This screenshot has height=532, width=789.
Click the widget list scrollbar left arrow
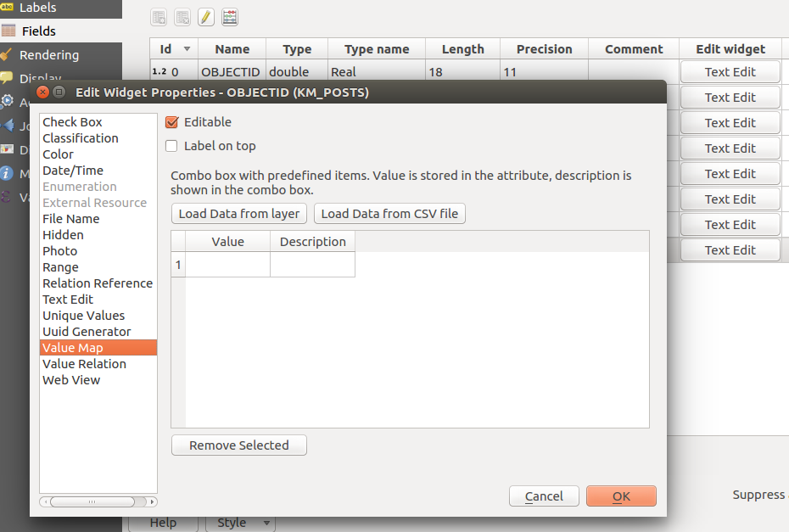coord(45,501)
